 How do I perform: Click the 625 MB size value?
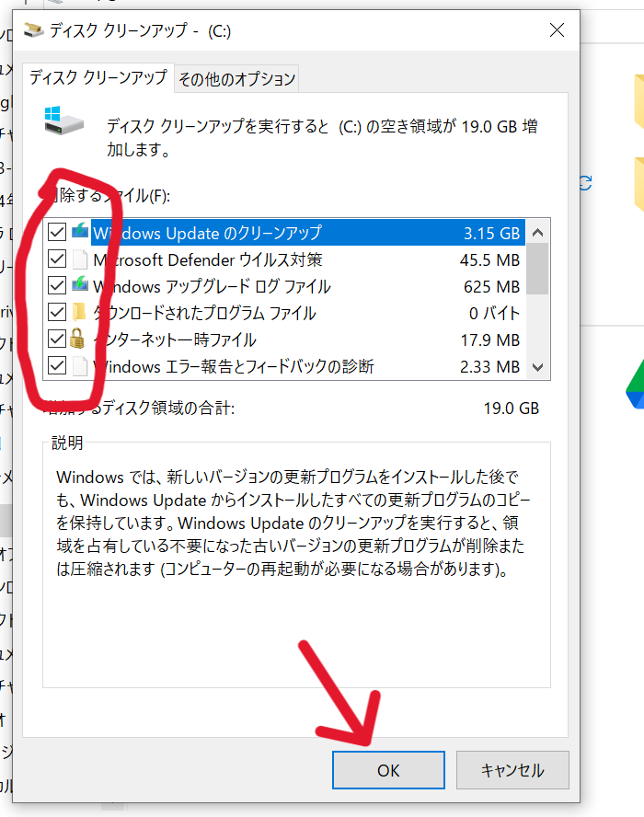[x=491, y=286]
